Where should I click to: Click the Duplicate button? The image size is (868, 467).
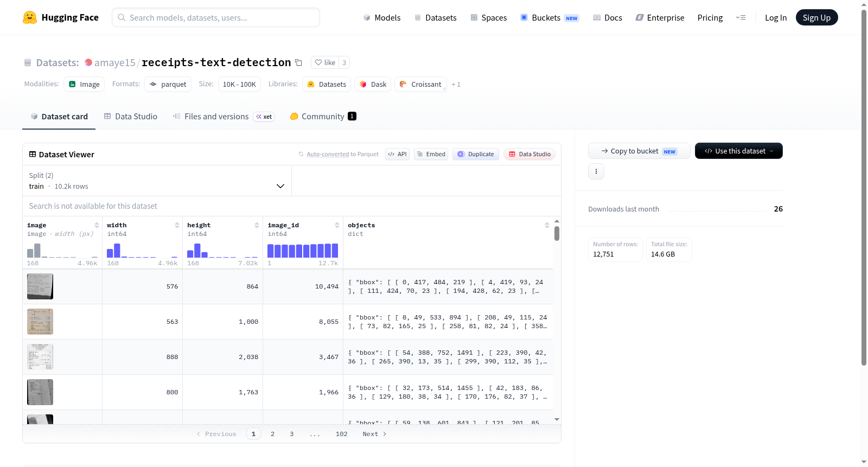point(476,154)
